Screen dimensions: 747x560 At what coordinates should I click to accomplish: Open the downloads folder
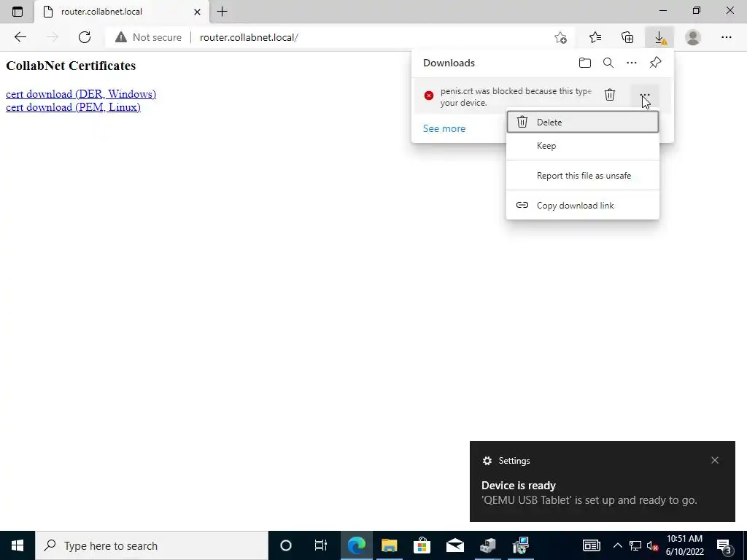point(585,63)
